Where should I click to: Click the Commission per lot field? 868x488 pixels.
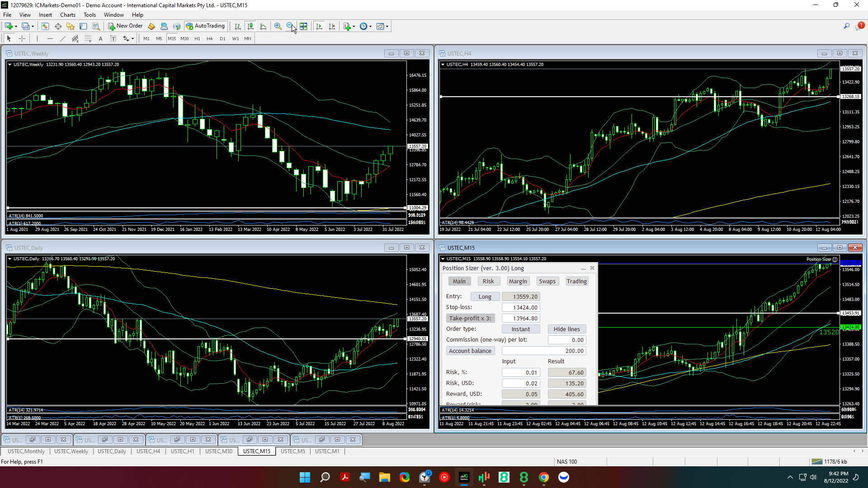[x=567, y=340]
